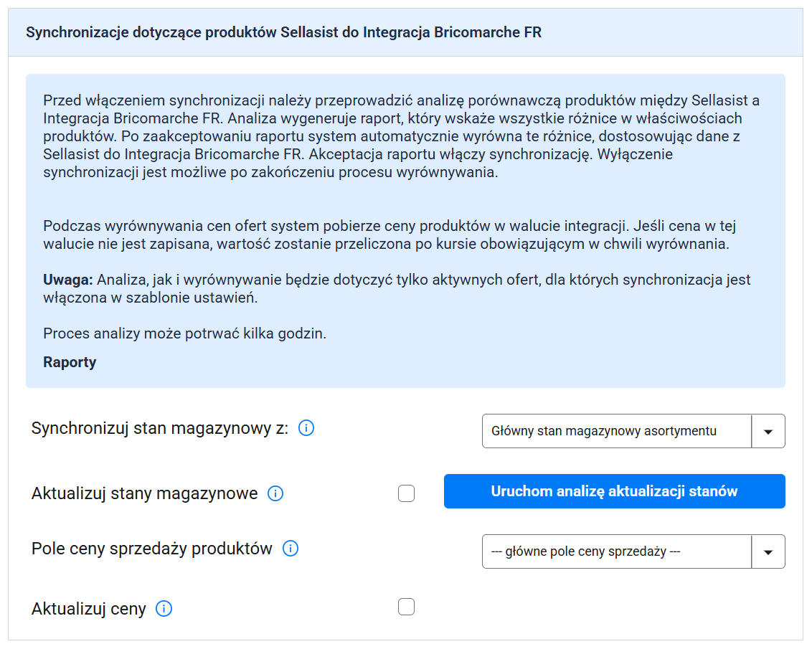Open info icon for Pole ceny sprzedaży produktów

[x=291, y=549]
